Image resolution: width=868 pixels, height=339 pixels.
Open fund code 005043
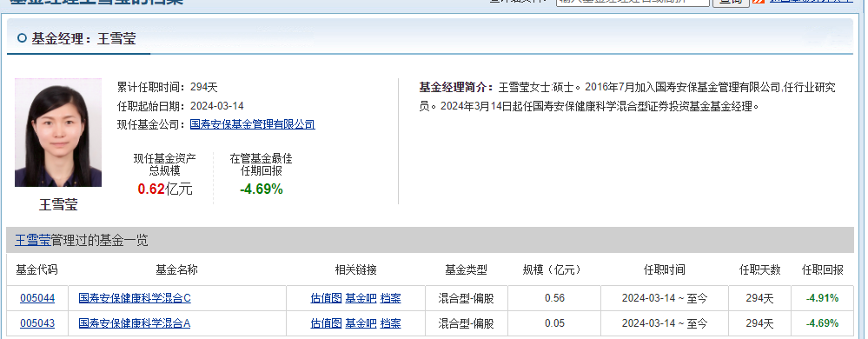tap(37, 323)
